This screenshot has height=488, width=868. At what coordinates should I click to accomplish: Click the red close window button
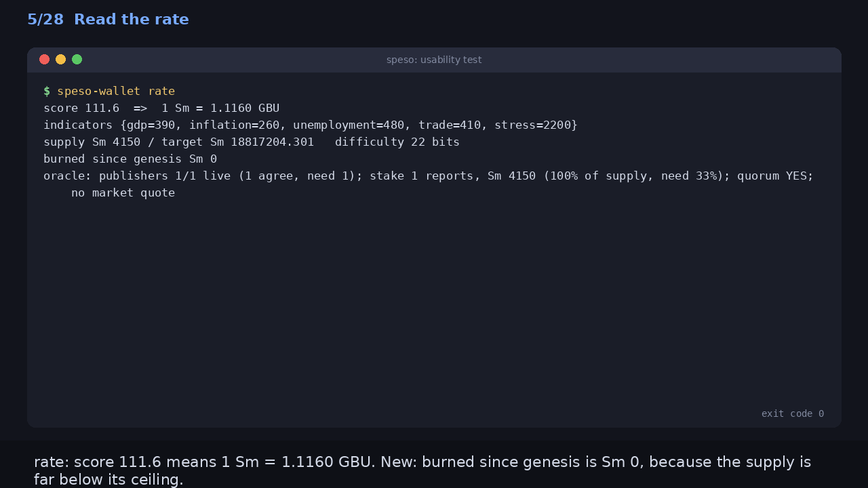[45, 60]
